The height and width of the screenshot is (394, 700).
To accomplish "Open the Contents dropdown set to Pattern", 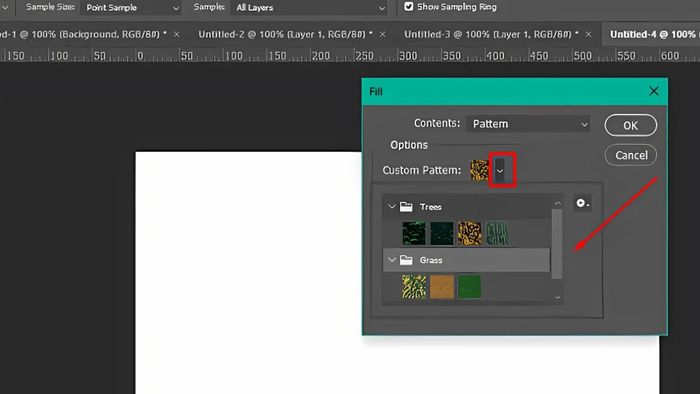I will coord(528,124).
